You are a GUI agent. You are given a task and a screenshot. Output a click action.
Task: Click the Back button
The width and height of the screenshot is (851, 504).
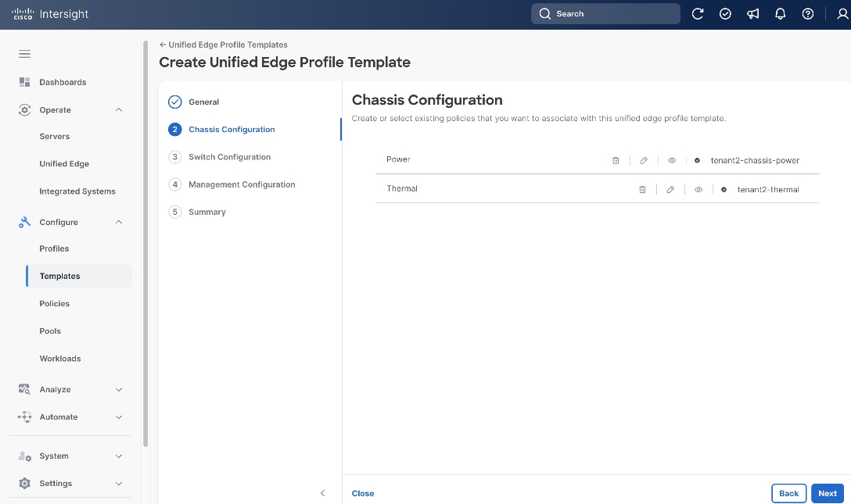(x=788, y=493)
